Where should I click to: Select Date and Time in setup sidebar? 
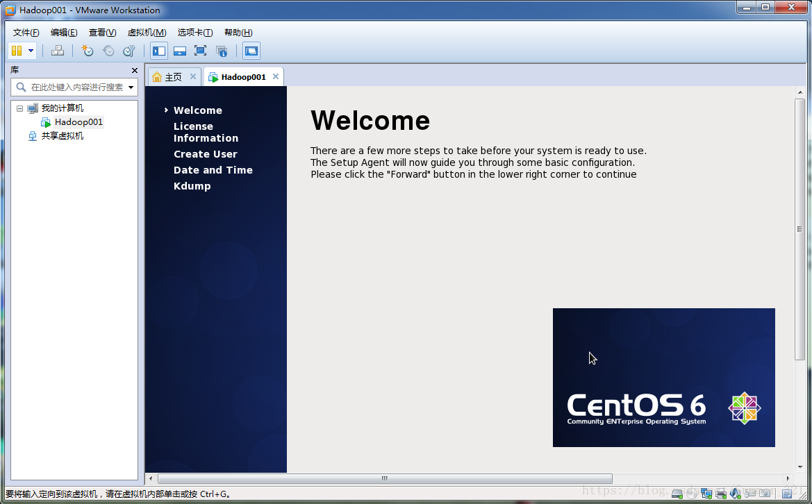tap(213, 170)
